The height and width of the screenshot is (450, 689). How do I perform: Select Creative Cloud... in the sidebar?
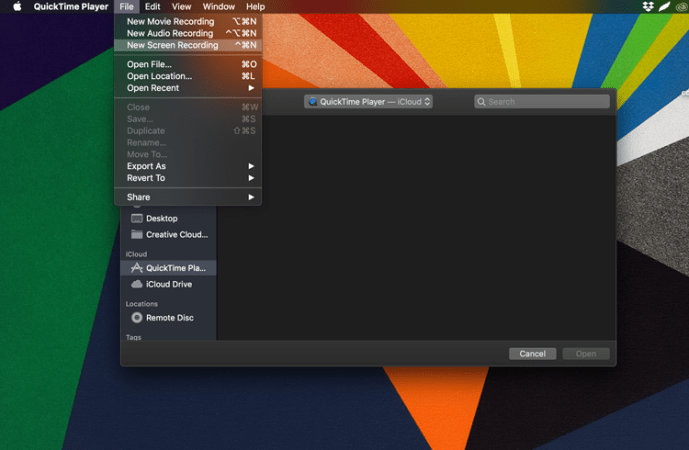point(168,235)
